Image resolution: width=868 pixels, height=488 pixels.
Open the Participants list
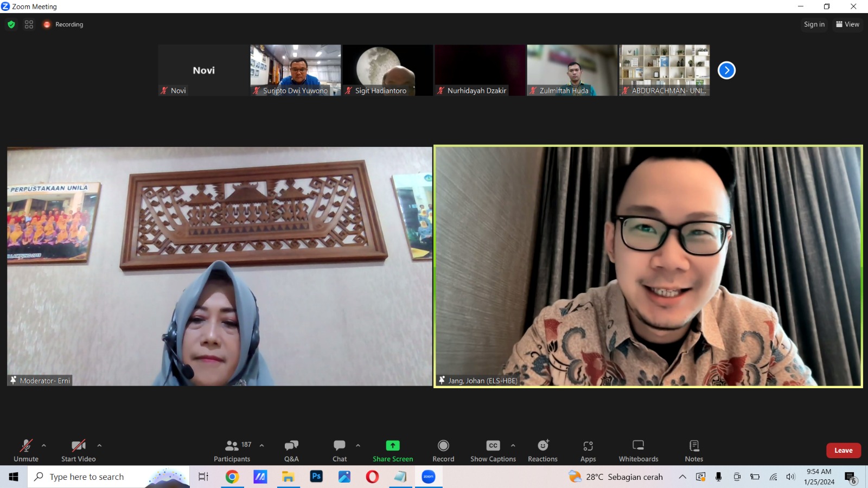click(x=232, y=450)
